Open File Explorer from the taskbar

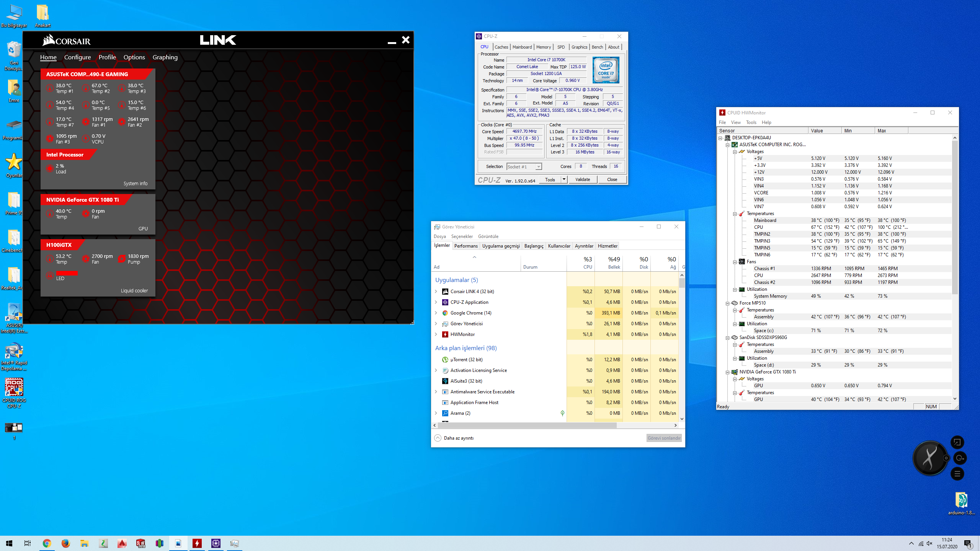(84, 543)
